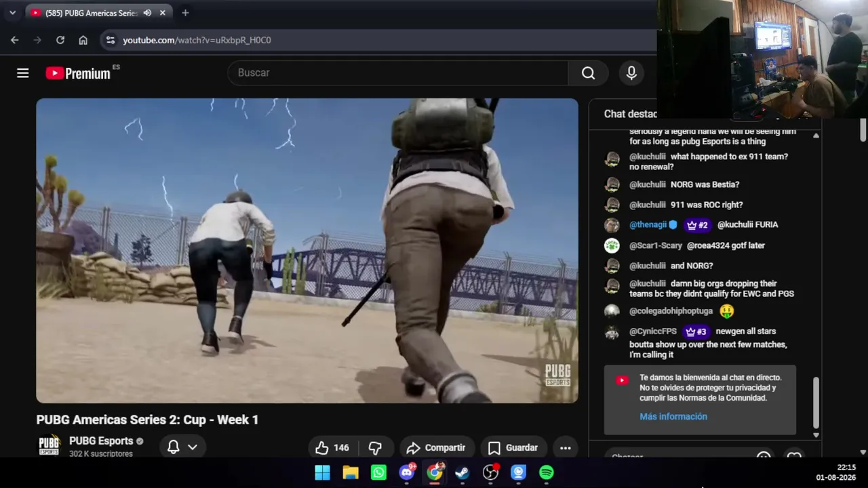Click the search magnifier button
868x488 pixels.
click(x=588, y=73)
